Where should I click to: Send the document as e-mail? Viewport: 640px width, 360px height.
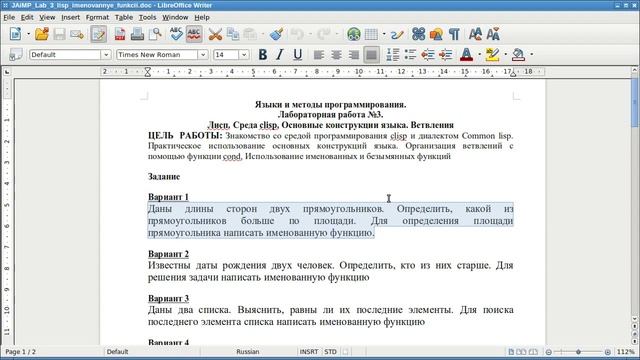(x=77, y=34)
